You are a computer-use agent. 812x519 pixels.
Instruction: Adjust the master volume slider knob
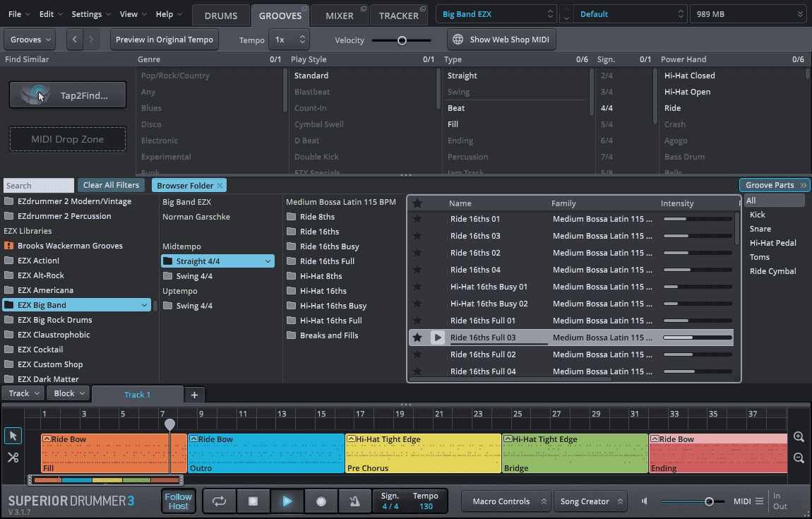709,501
